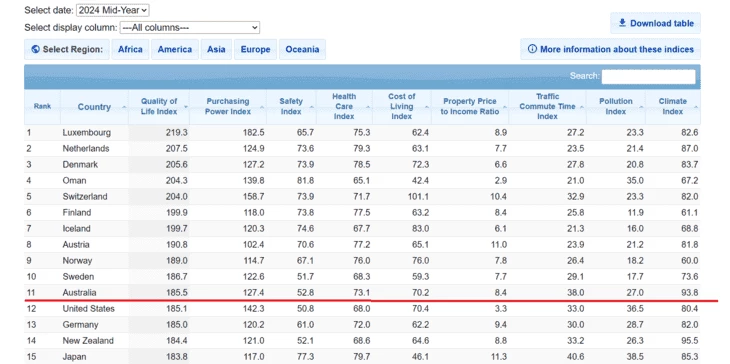Filter by the America region

click(x=175, y=49)
